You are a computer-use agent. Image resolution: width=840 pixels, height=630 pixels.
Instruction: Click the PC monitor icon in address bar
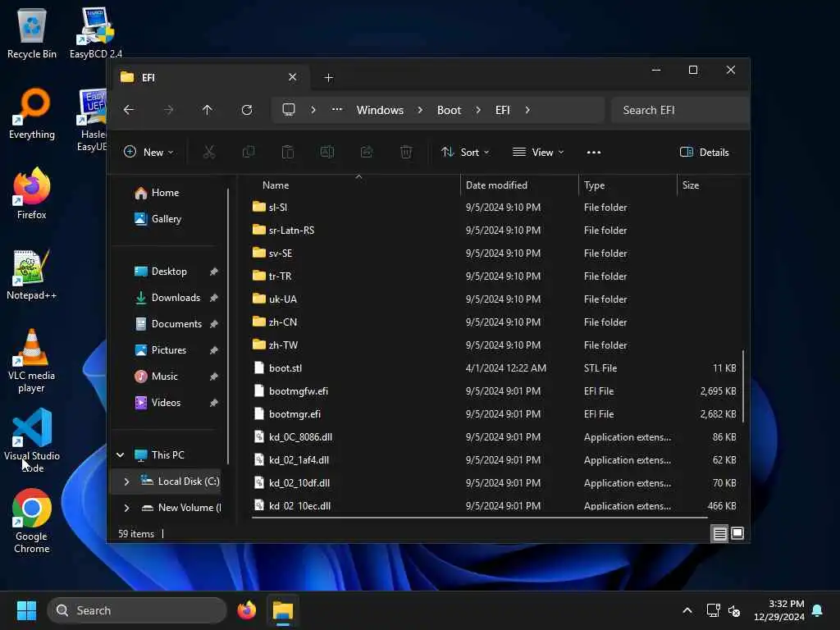pos(289,110)
